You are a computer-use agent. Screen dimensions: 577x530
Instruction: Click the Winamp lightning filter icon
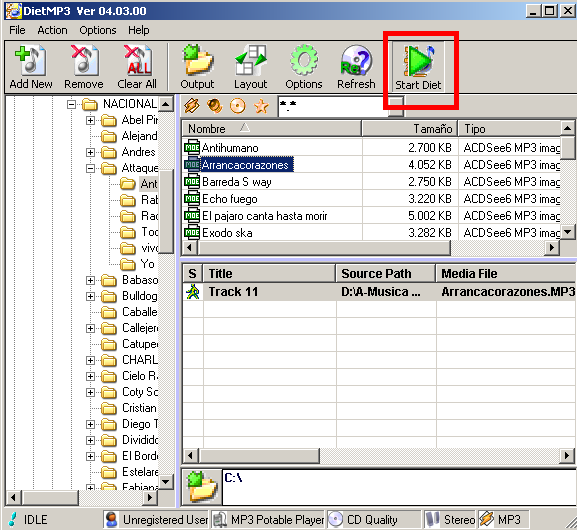tap(192, 106)
